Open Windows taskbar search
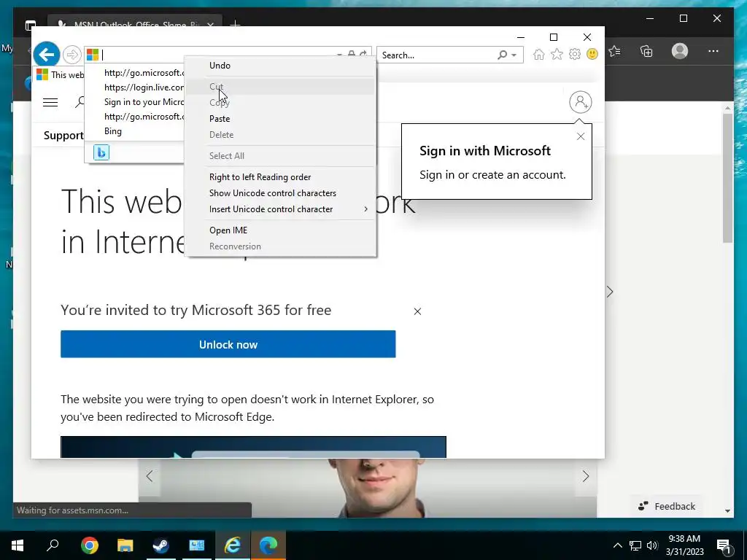Image resolution: width=747 pixels, height=560 pixels. [53, 545]
